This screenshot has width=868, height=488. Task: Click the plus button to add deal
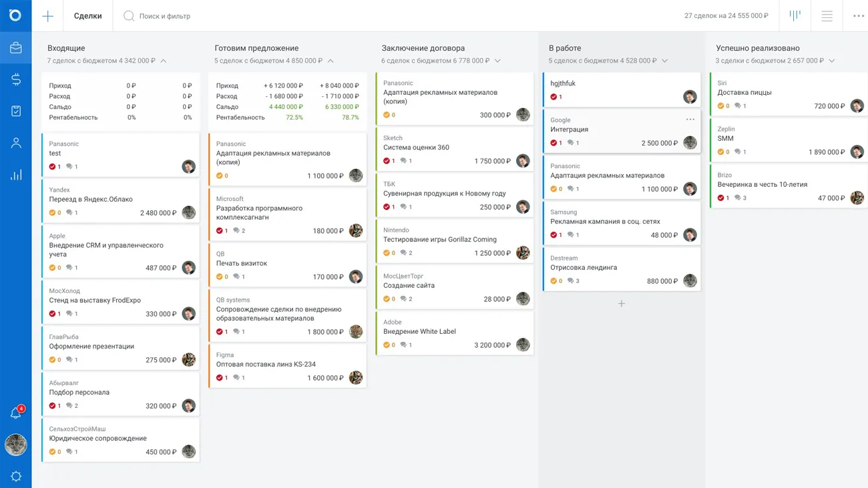tap(47, 16)
